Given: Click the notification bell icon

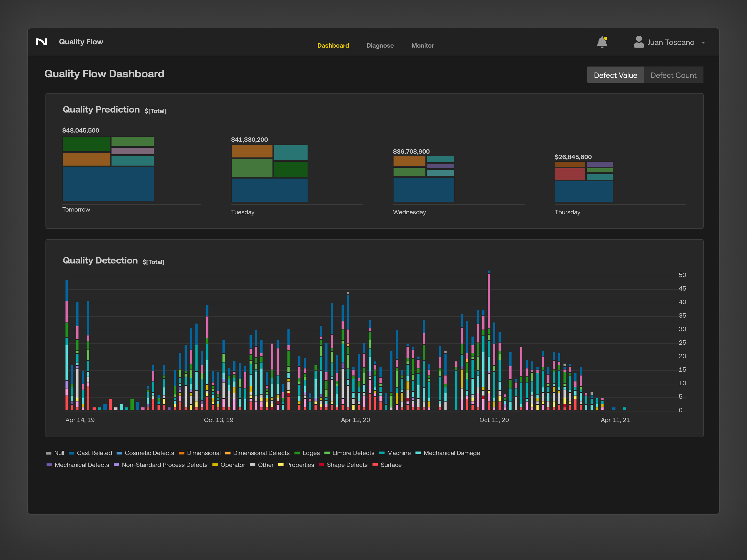Looking at the screenshot, I should pyautogui.click(x=602, y=42).
